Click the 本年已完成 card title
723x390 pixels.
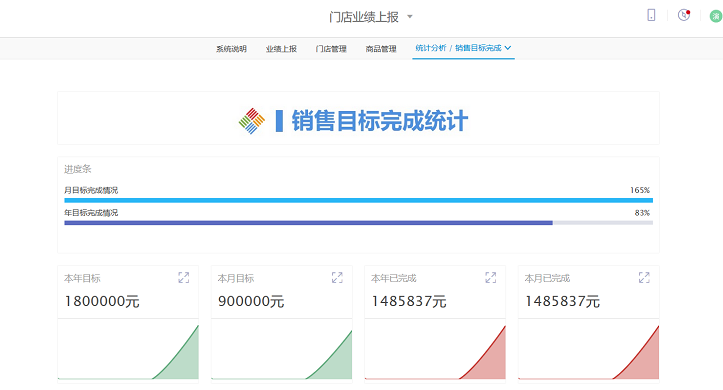[x=394, y=278]
